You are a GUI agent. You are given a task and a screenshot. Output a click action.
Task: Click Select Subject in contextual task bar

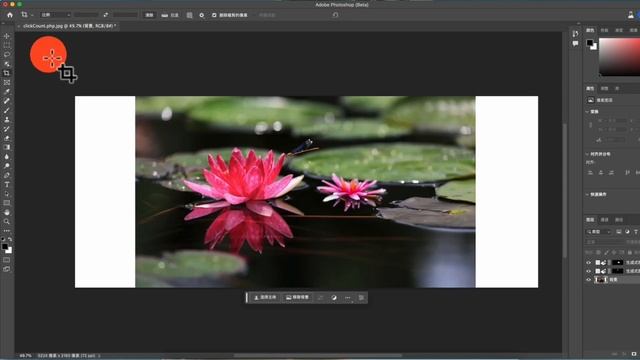click(x=265, y=298)
